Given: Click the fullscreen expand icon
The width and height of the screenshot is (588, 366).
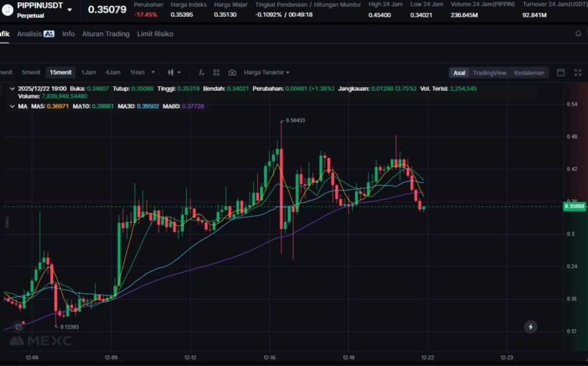Looking at the screenshot, I should [x=578, y=72].
